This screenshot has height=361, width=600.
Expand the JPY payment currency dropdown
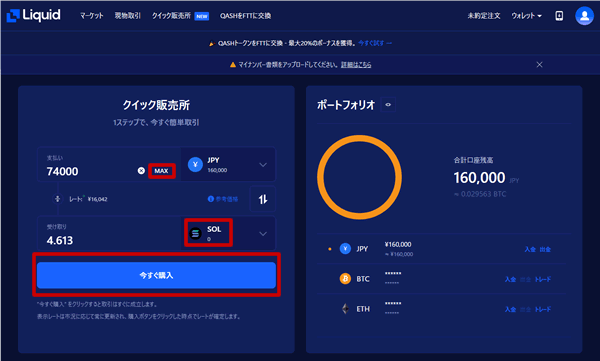tap(263, 165)
